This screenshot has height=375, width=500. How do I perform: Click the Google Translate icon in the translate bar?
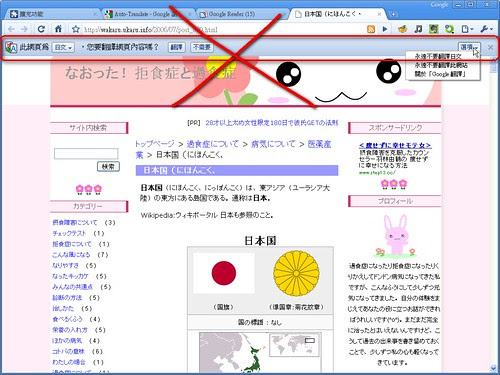click(x=11, y=48)
